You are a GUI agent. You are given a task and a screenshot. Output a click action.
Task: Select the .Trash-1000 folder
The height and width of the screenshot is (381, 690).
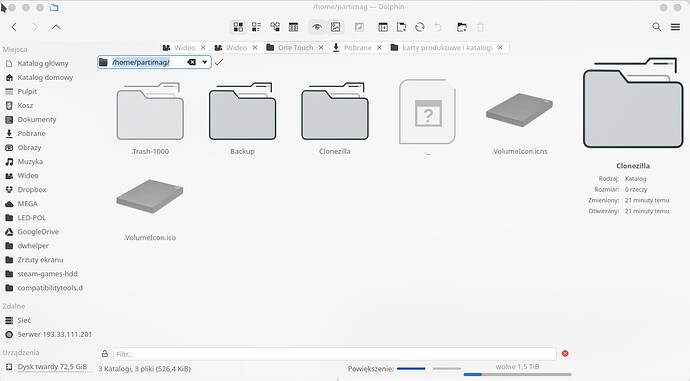[x=150, y=118]
